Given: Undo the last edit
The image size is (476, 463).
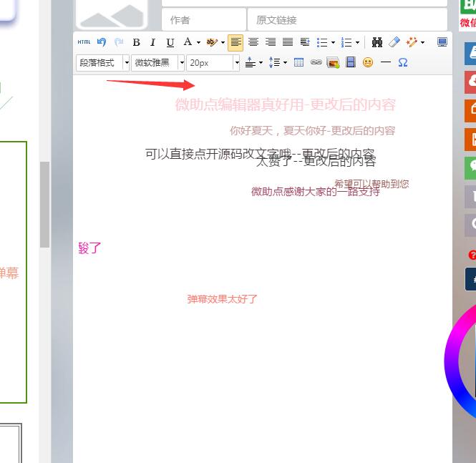Looking at the screenshot, I should click(x=102, y=42).
